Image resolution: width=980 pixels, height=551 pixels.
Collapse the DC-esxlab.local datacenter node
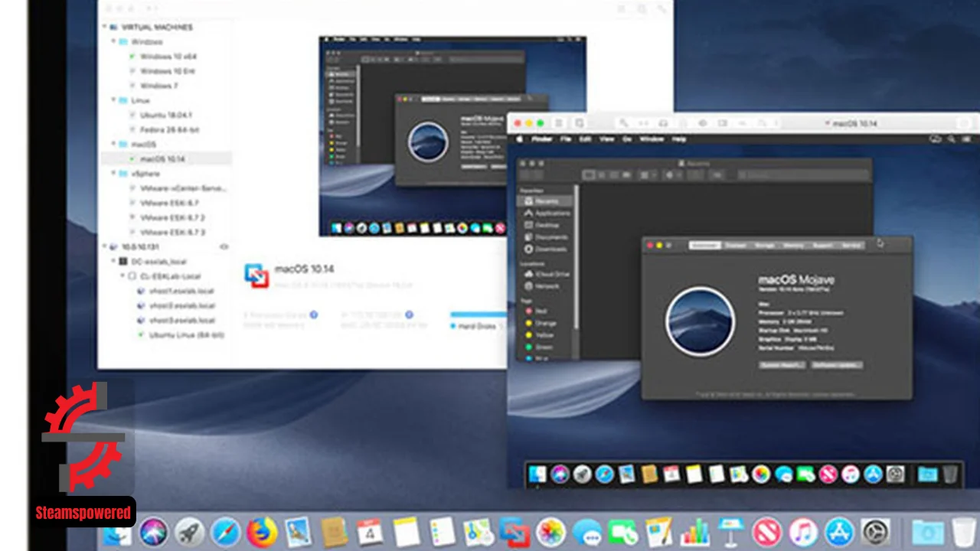tap(113, 261)
